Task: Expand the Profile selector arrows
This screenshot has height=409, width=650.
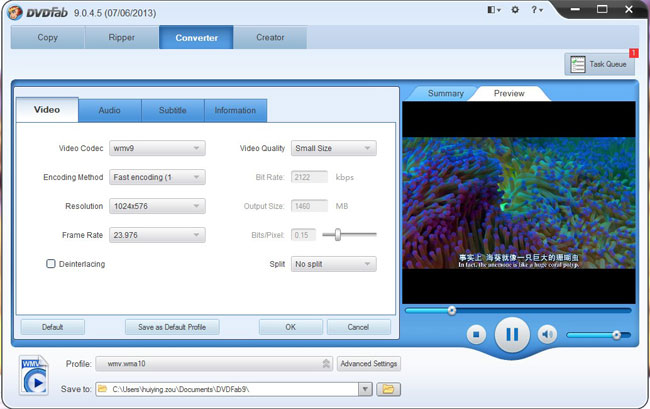Action: point(326,364)
